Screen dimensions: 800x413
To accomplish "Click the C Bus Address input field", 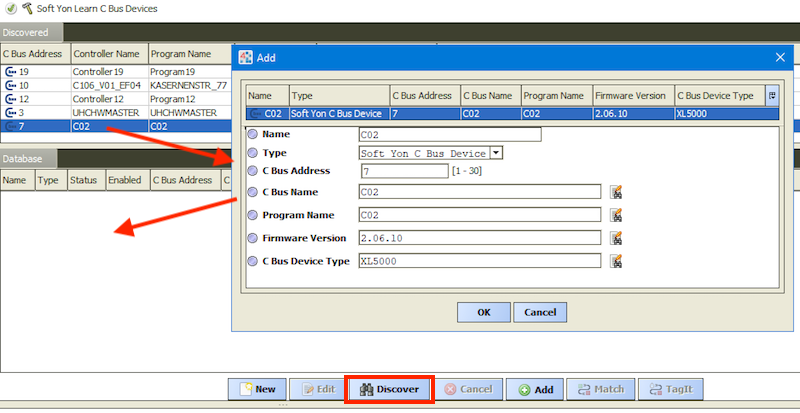I will (x=405, y=171).
